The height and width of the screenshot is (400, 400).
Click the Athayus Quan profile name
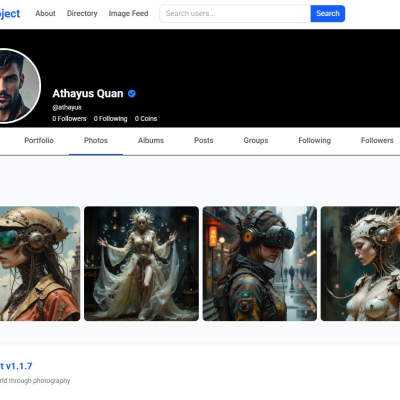pos(88,94)
